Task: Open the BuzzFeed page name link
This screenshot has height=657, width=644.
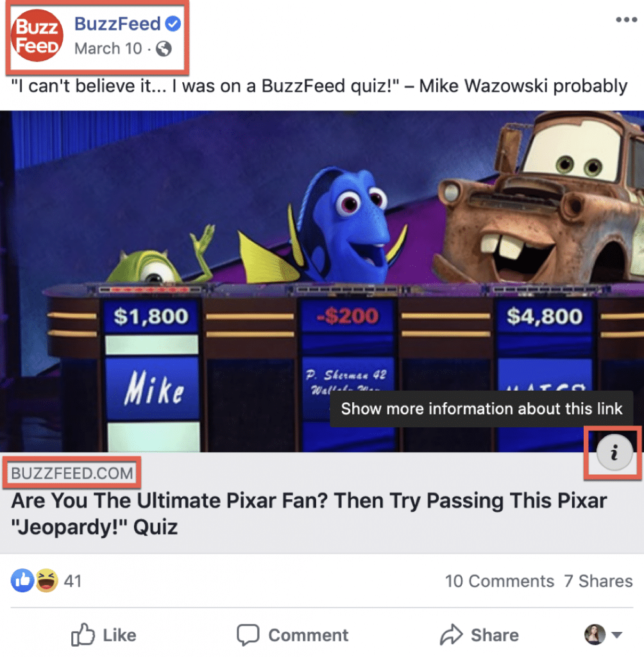Action: 117,24
